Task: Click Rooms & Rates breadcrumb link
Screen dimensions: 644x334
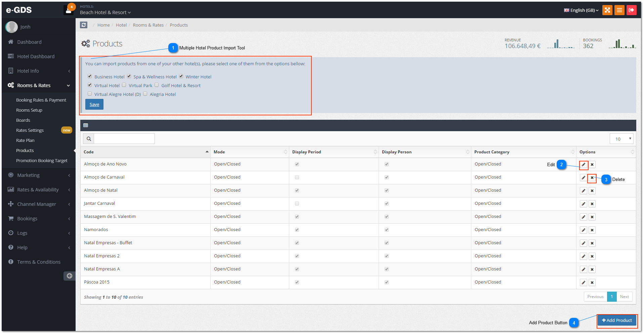Action: pyautogui.click(x=148, y=25)
